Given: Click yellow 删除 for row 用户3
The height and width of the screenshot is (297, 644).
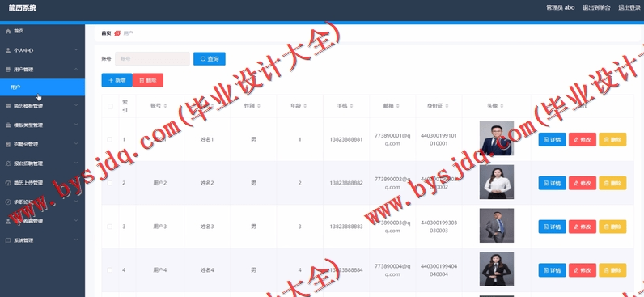Looking at the screenshot, I should [x=612, y=227].
